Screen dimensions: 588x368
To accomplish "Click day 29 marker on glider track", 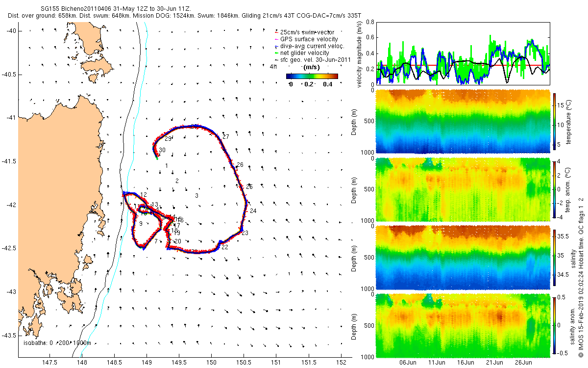I will pyautogui.click(x=168, y=139).
